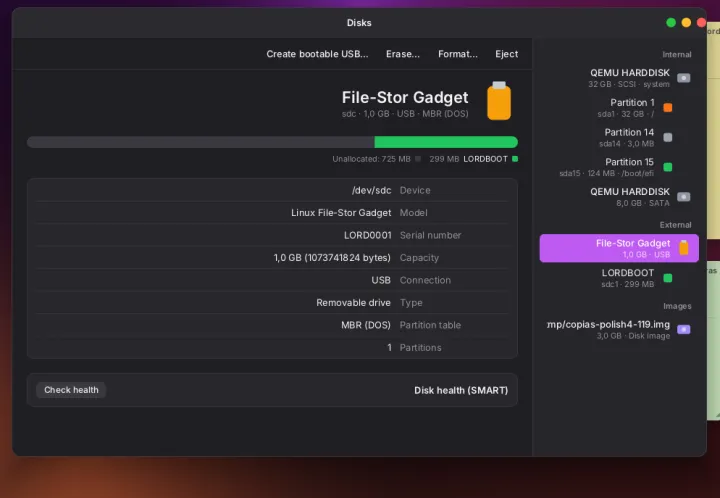
Task: Select Partition 14 sda14 entry
Action: pos(619,137)
